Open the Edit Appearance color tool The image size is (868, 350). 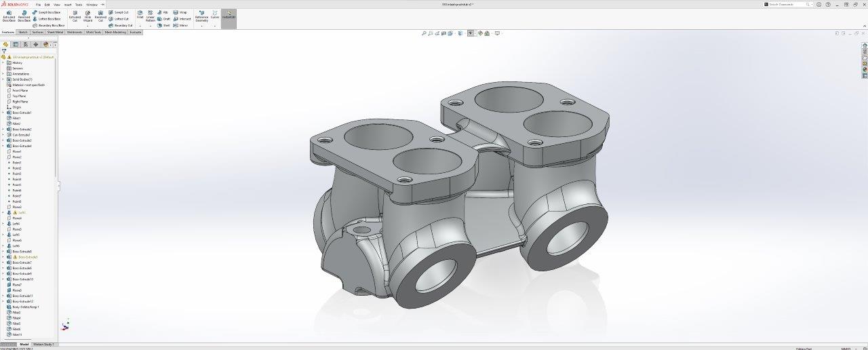480,33
